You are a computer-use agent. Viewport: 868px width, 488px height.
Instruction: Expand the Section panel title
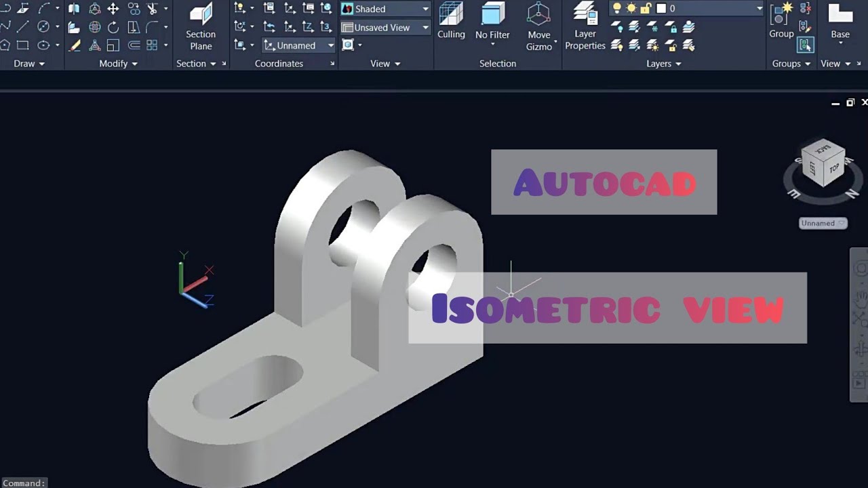tap(196, 64)
